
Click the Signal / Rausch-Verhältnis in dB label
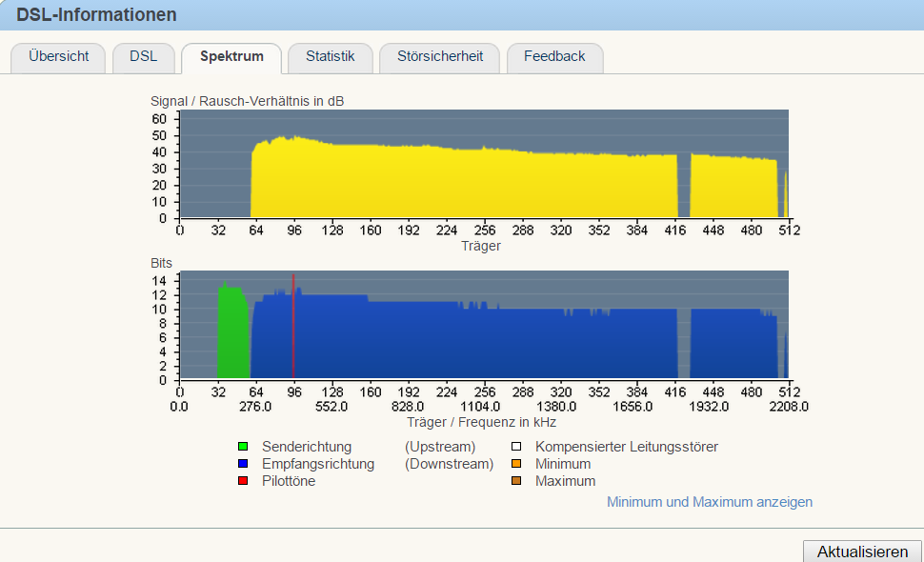[247, 101]
